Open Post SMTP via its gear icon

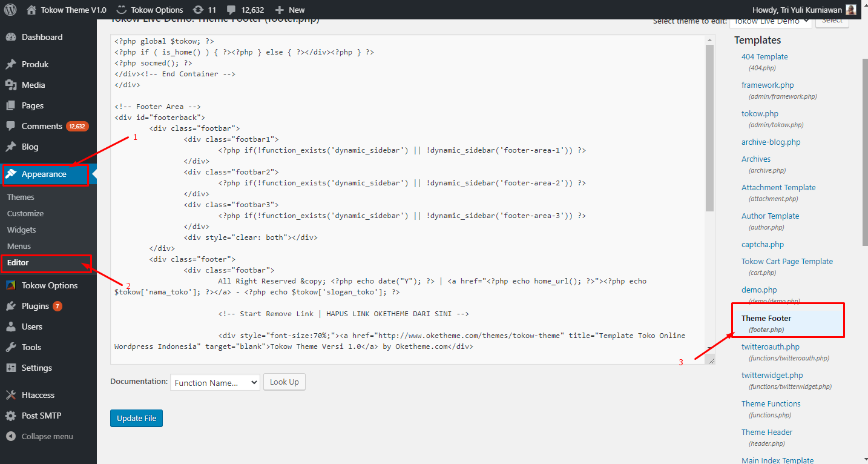click(x=13, y=416)
